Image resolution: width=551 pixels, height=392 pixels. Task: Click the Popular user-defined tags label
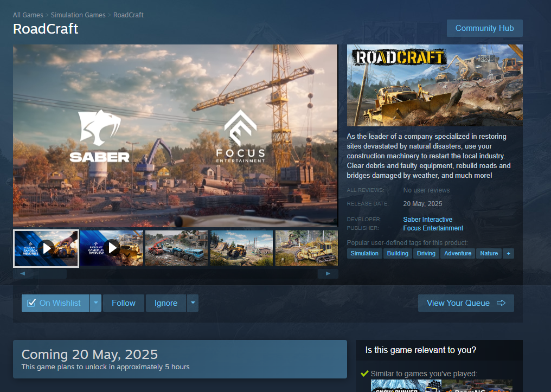coord(407,243)
